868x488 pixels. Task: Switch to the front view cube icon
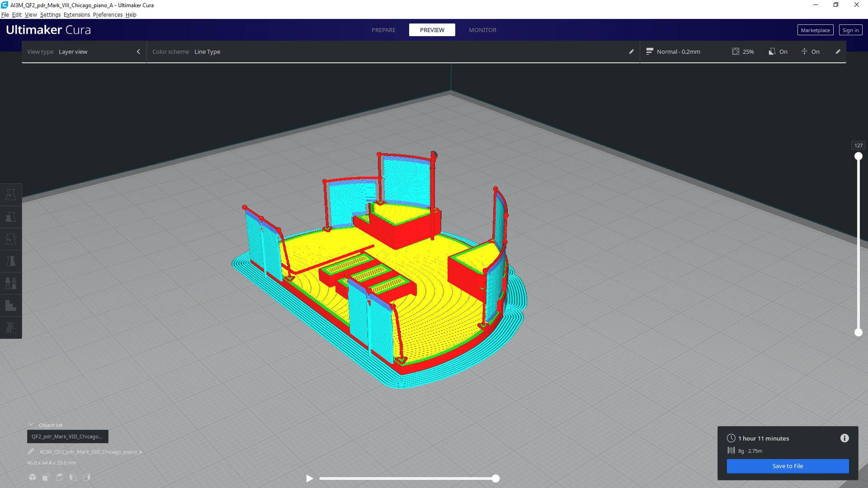tap(46, 477)
